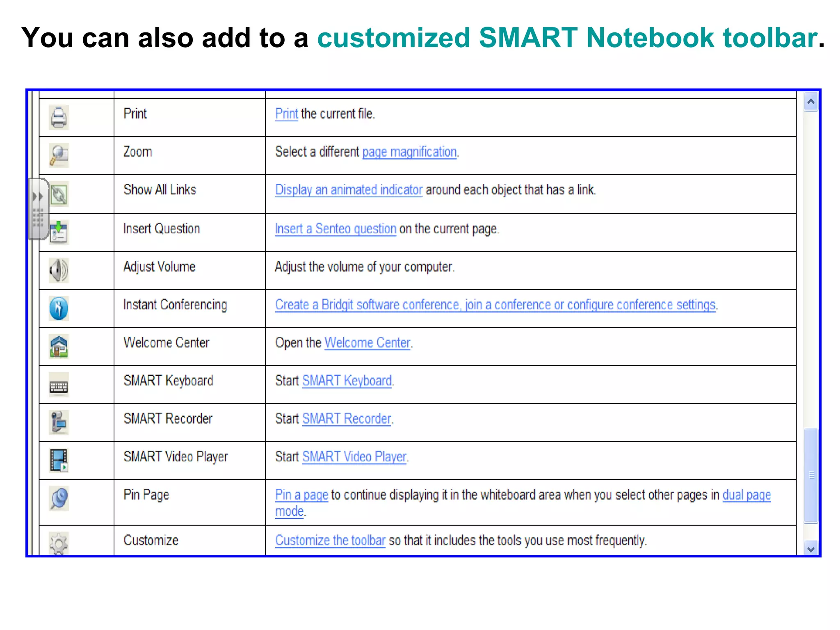Click the Zoom magnifier icon

point(59,155)
